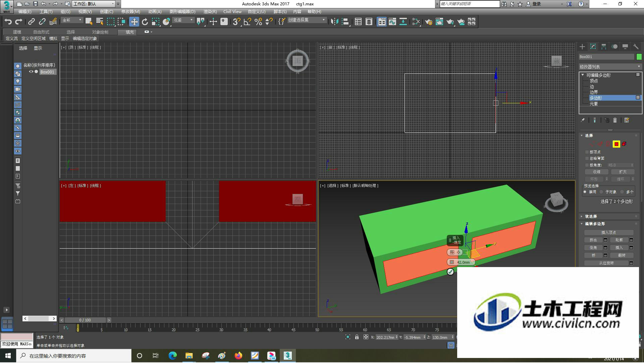Open the 修改器(M) menu
644x363 pixels.
click(x=131, y=12)
